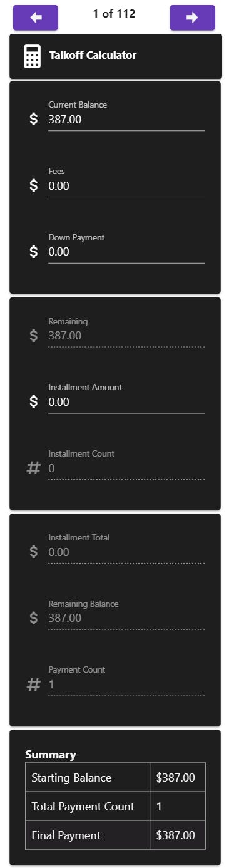Screen dimensions: 229x868
Task: Click the dollar icon beside Current Balance
Action: coord(34,119)
